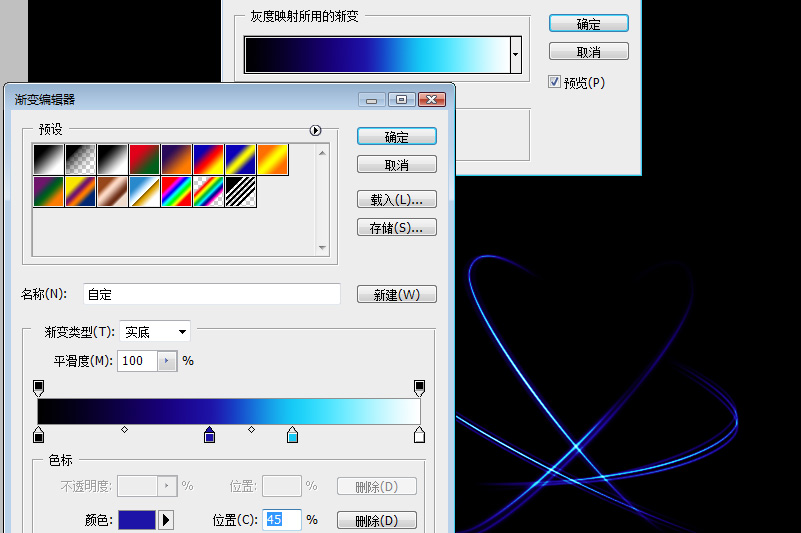Click into the 名称 name field
Viewport: 801px width, 533px height.
point(211,294)
